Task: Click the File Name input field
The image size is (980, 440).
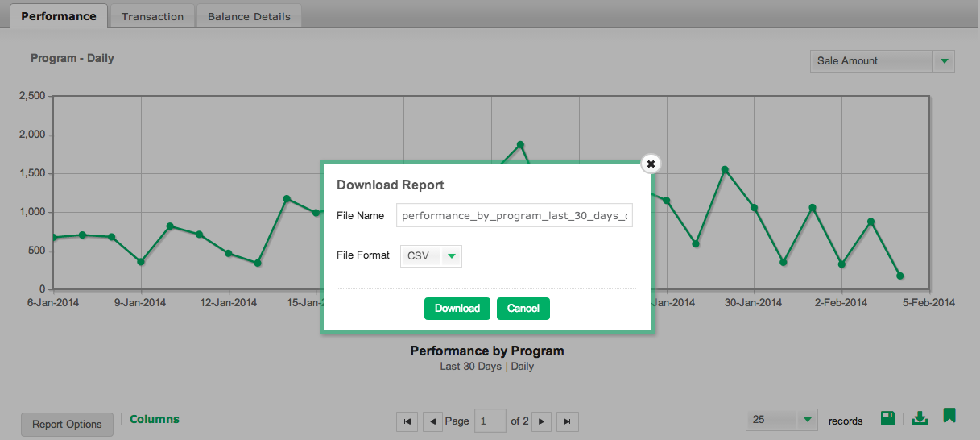Action: coord(515,215)
